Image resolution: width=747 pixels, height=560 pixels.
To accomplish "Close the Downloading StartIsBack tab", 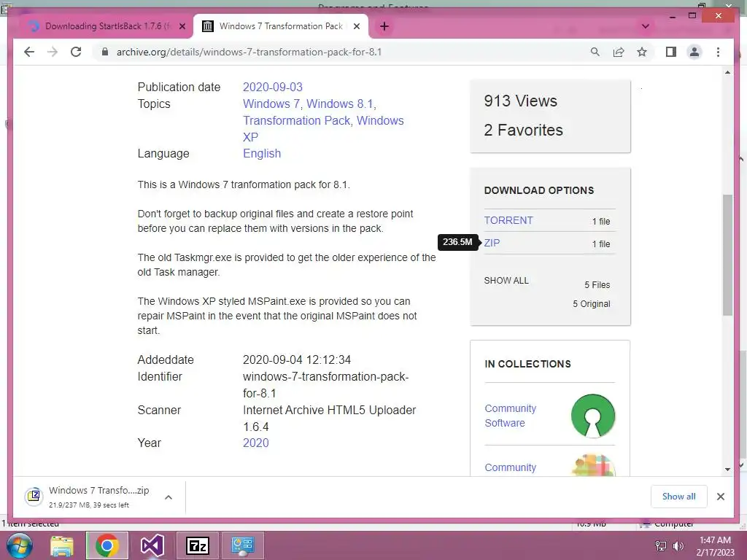I will tap(182, 27).
